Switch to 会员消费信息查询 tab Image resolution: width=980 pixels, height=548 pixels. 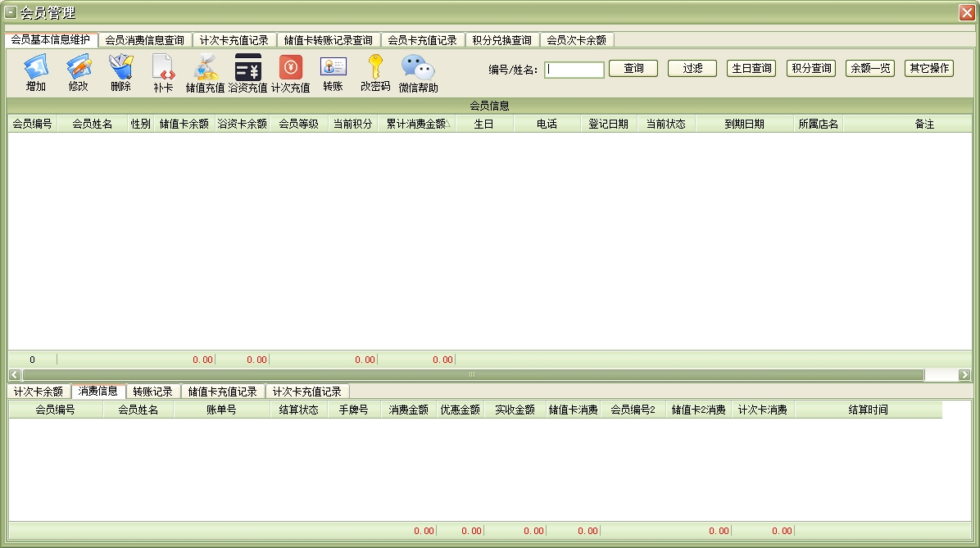[145, 40]
